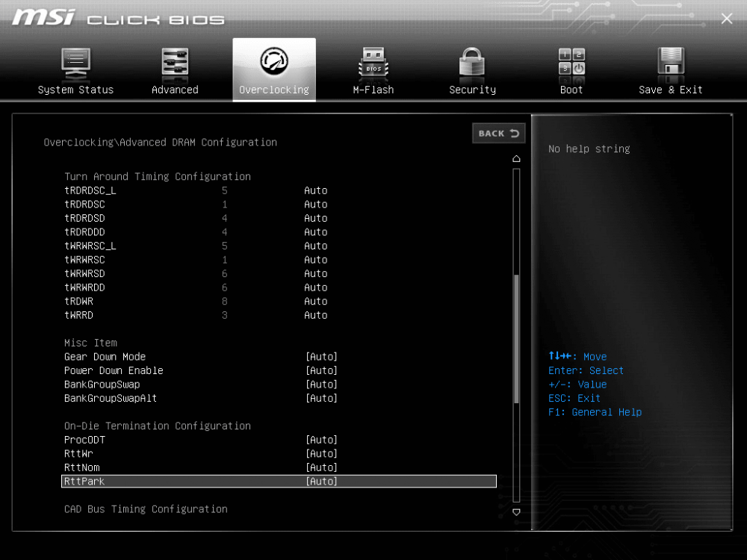Screen dimensions: 747x560
Task: Edit the tWRWRSC_L Auto value field
Action: [x=316, y=246]
